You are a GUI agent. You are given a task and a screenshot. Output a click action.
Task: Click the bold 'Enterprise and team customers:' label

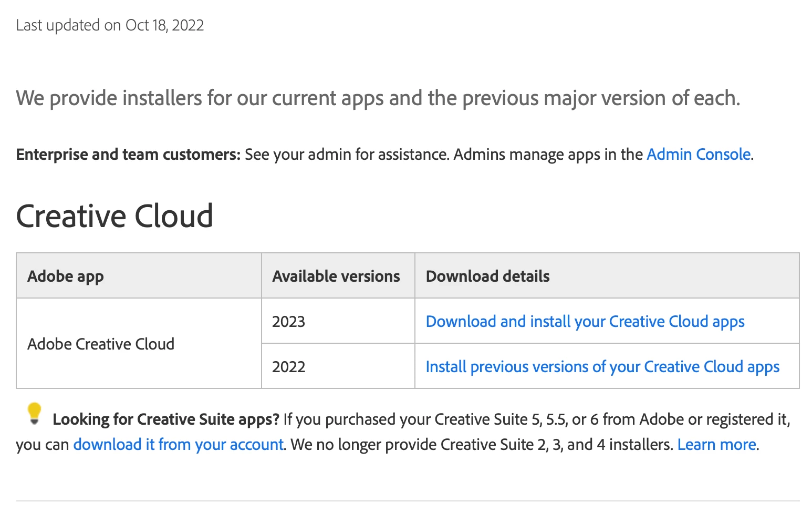coord(128,155)
